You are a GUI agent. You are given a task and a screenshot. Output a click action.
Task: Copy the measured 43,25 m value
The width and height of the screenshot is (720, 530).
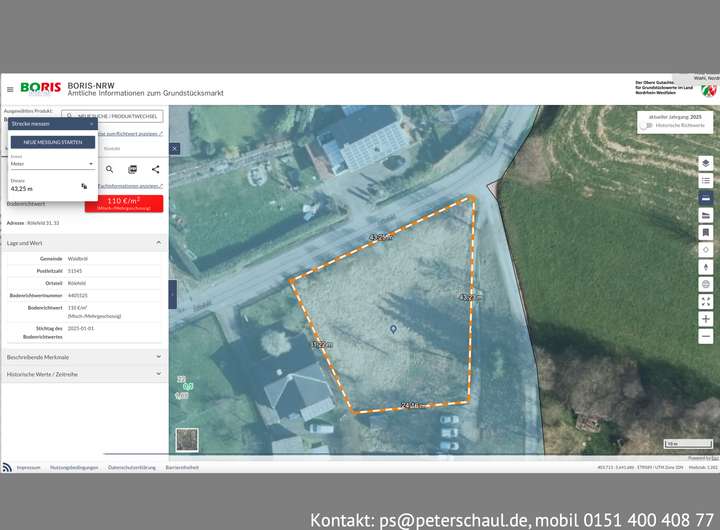[84, 186]
